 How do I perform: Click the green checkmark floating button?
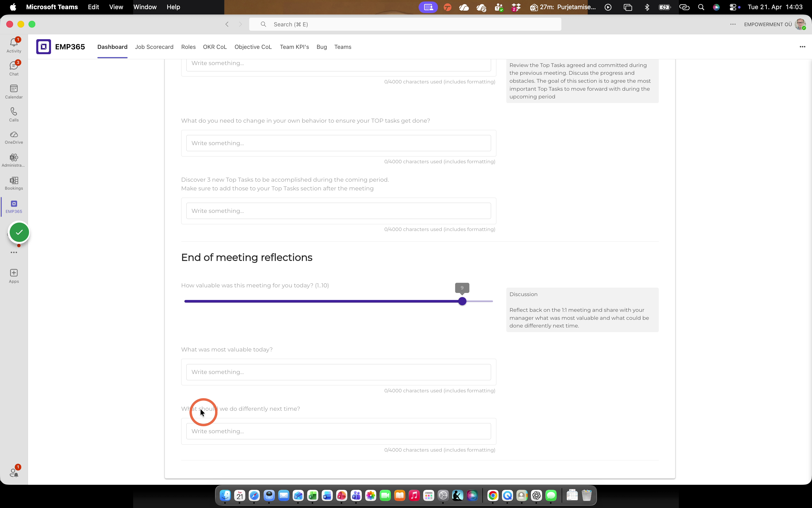pos(19,232)
